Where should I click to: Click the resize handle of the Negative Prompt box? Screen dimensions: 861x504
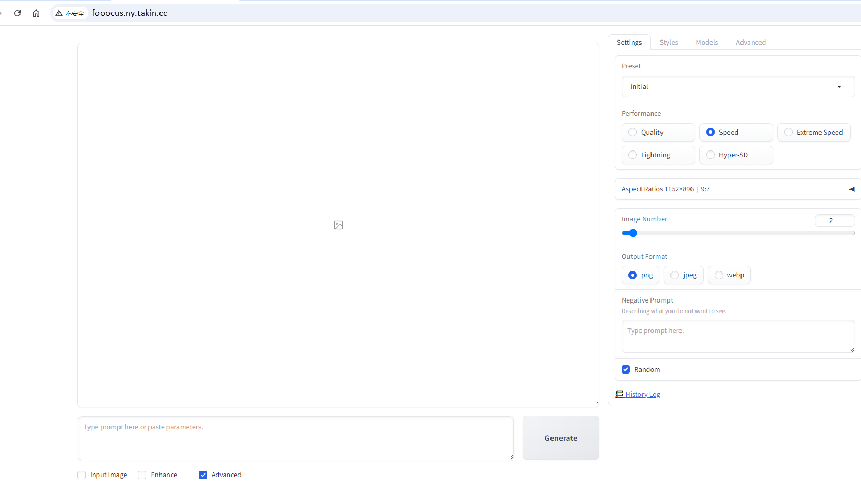click(x=852, y=349)
